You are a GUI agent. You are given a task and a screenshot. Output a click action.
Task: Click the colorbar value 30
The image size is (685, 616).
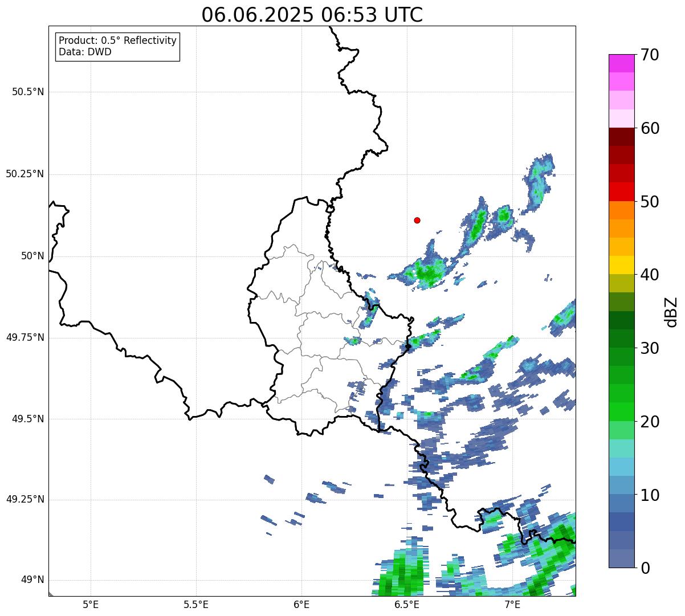pyautogui.click(x=650, y=348)
